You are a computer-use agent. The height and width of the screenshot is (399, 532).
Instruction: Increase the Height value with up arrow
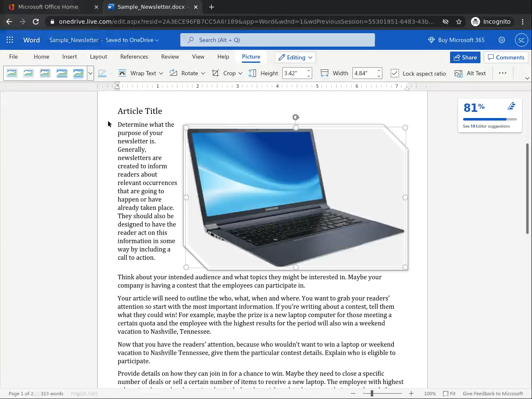pyautogui.click(x=309, y=71)
